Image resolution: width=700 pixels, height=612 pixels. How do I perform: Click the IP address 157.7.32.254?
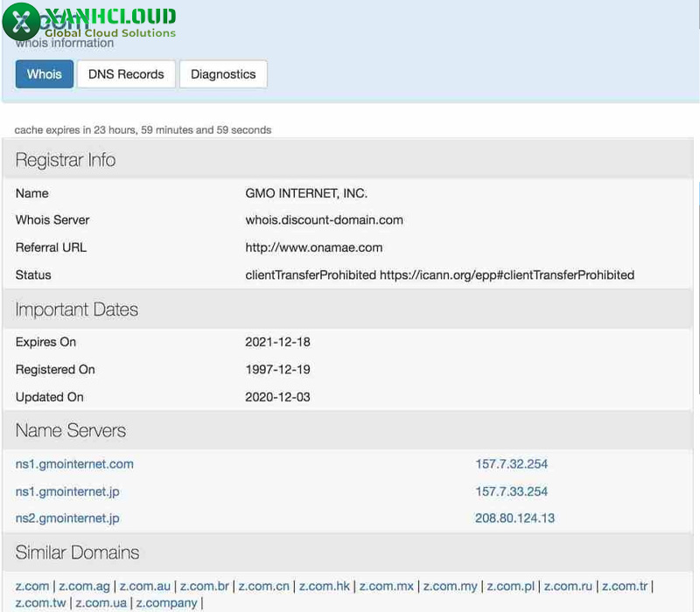point(511,464)
